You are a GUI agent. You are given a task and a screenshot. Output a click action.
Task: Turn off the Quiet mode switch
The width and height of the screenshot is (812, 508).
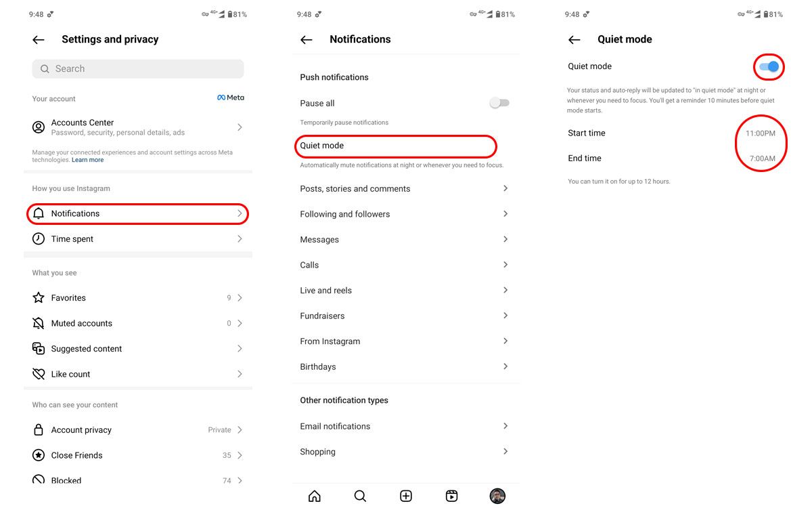tap(769, 66)
